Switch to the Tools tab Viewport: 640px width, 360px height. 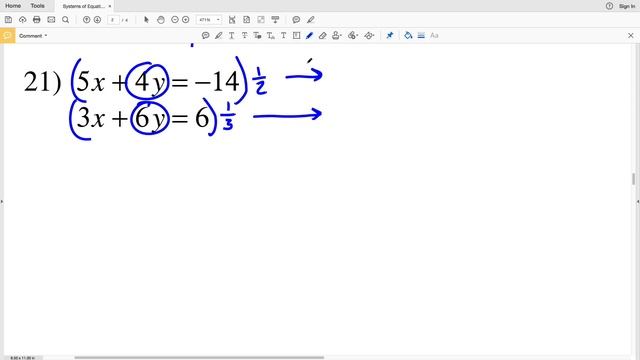click(x=37, y=6)
